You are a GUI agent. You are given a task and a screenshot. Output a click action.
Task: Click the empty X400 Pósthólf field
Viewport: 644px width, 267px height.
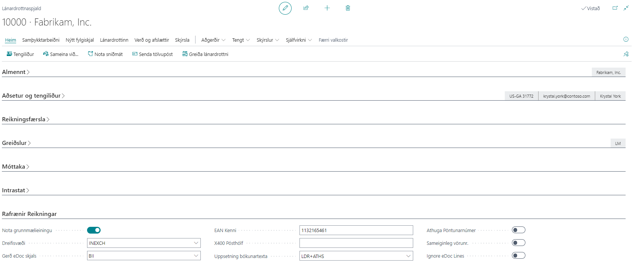coord(356,243)
